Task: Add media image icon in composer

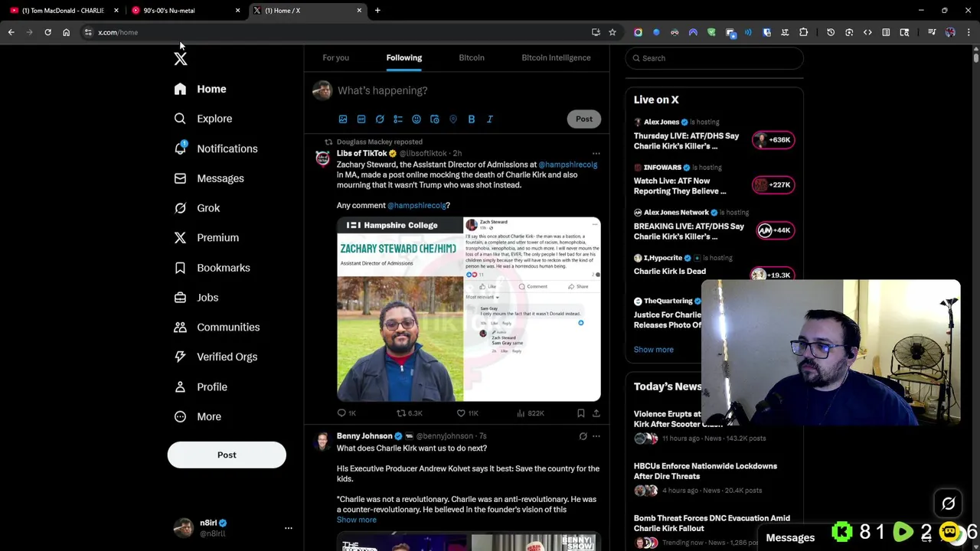Action: click(343, 119)
